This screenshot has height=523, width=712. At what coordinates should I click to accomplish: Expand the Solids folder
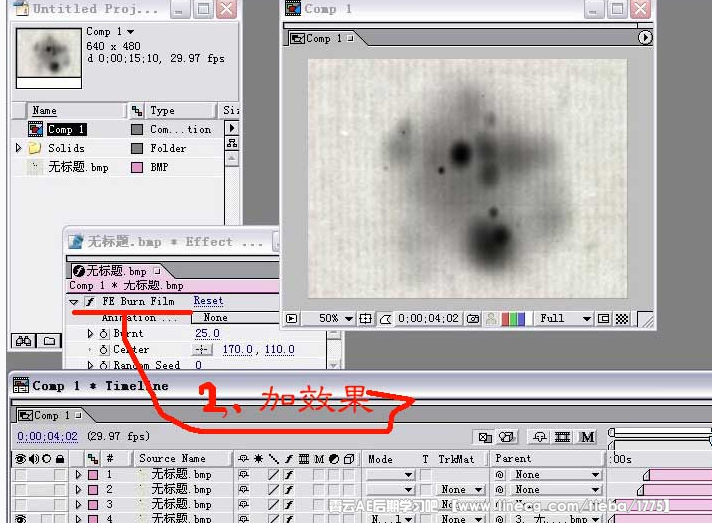click(x=18, y=148)
